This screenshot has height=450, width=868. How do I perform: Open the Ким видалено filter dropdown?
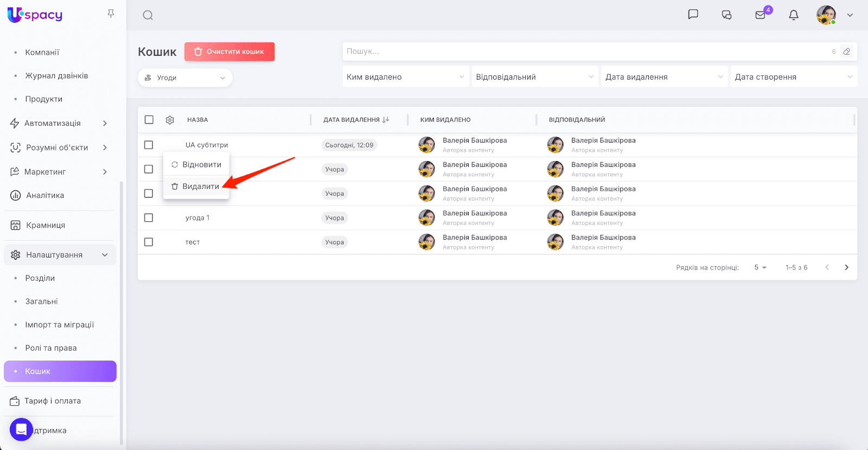coord(405,77)
